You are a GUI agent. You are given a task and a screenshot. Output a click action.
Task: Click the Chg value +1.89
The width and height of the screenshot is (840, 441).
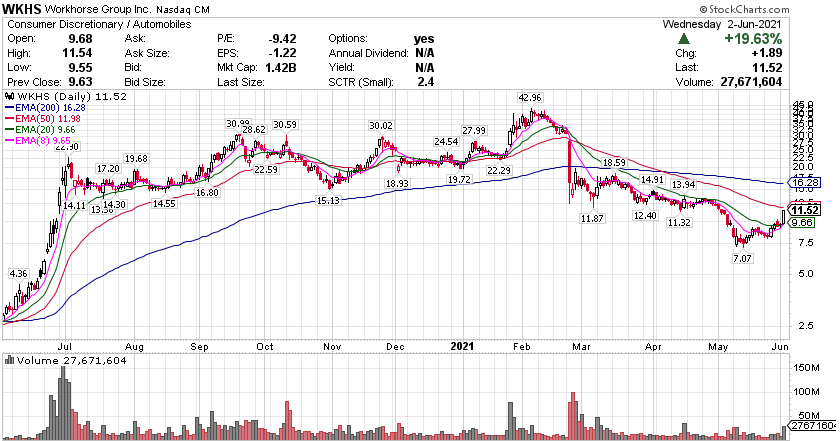[767, 53]
